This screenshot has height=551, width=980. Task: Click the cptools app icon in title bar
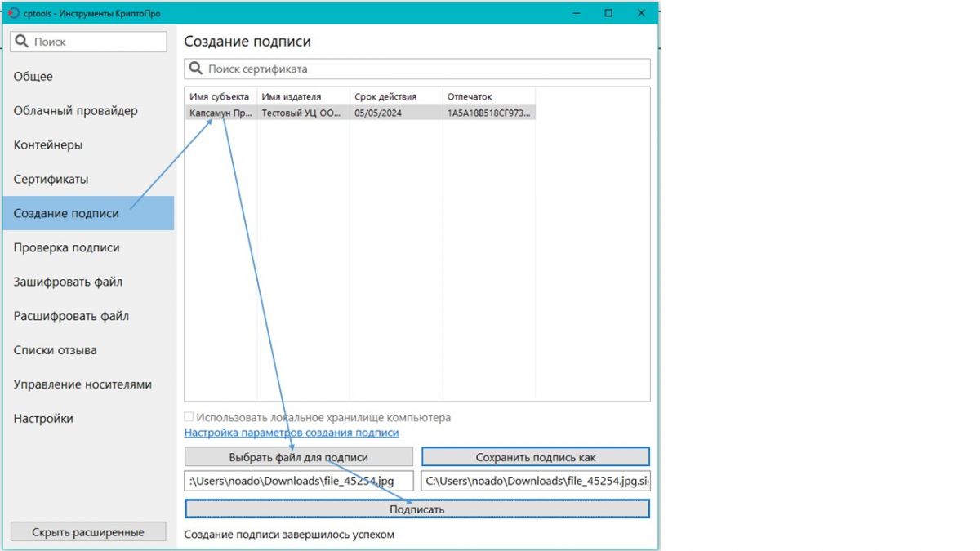click(x=13, y=13)
